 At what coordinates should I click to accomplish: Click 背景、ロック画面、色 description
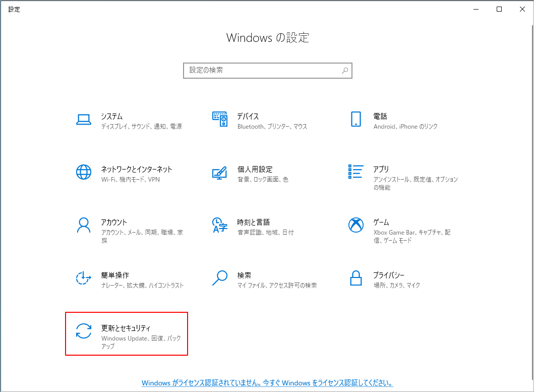coord(263,179)
